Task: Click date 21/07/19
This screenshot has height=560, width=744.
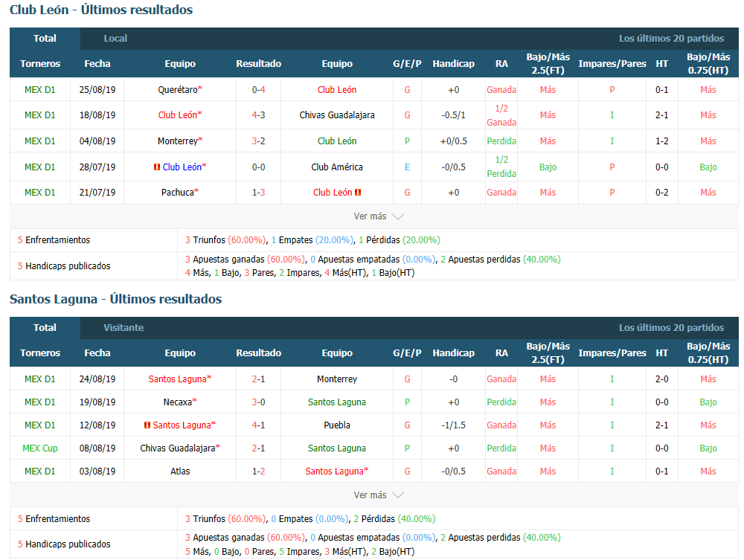Action: pyautogui.click(x=97, y=193)
